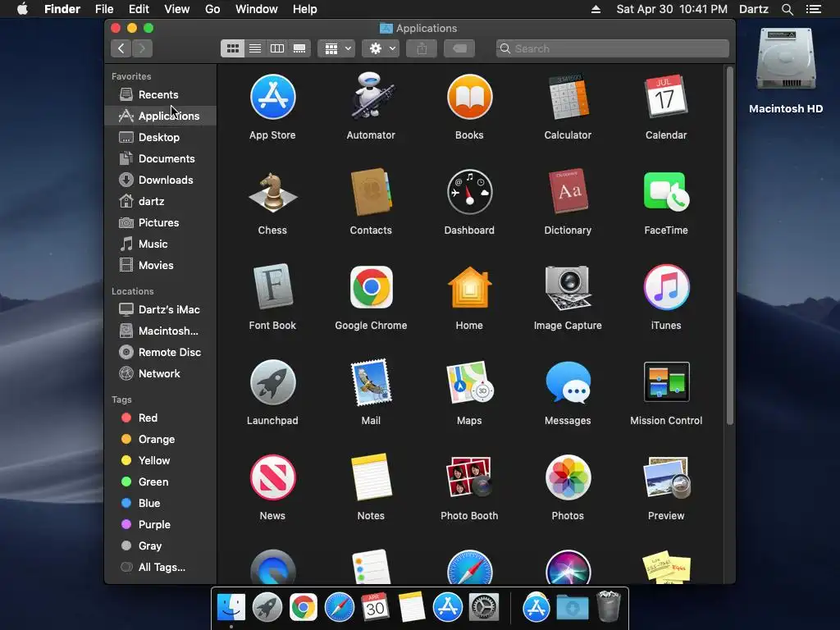840x630 pixels.
Task: Select Launchpad in the Applications grid
Action: tap(272, 382)
